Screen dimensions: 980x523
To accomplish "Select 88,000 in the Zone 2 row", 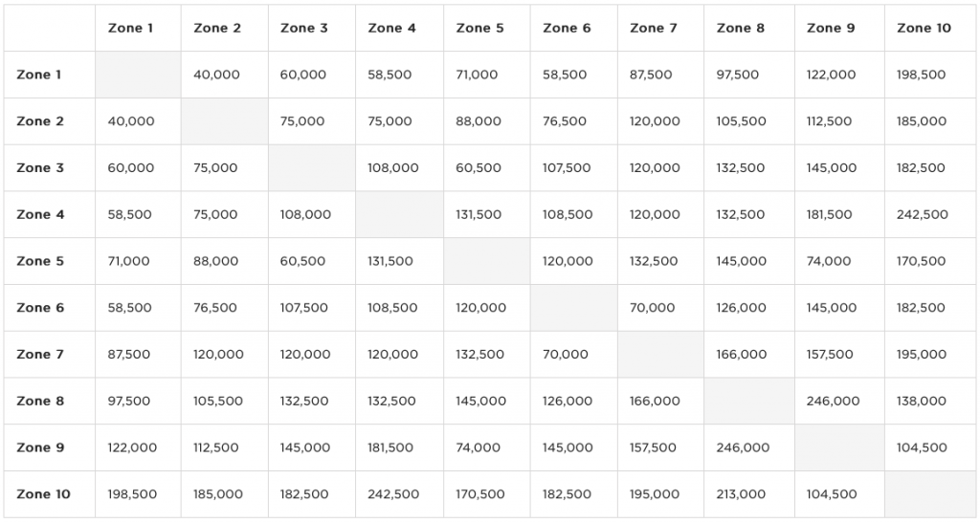I will (478, 121).
